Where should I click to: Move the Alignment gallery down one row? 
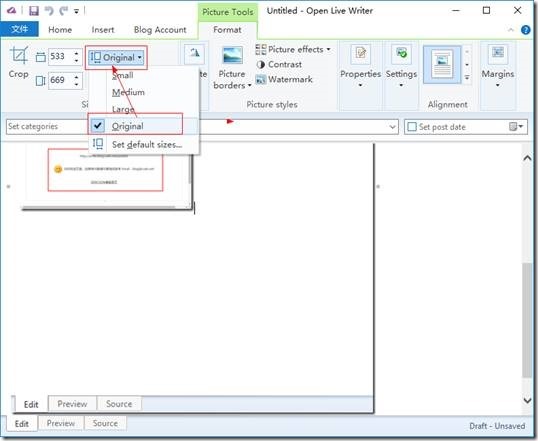click(467, 65)
